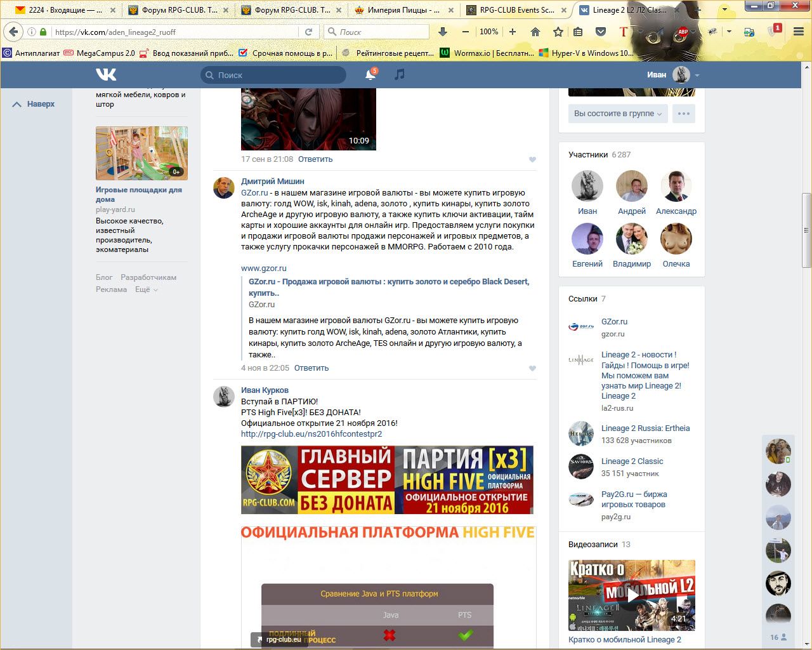Open the browser downloads arrow

[x=443, y=32]
